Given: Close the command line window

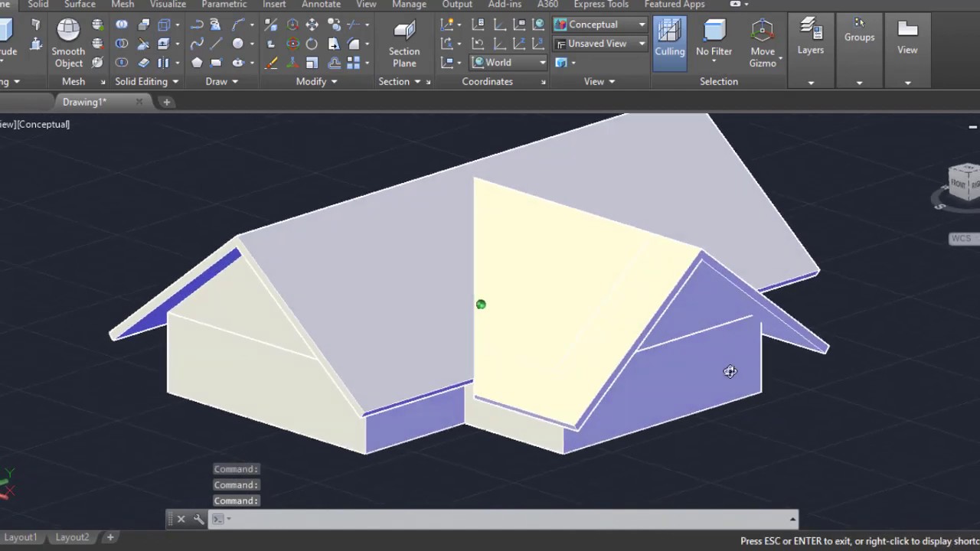Looking at the screenshot, I should point(181,519).
